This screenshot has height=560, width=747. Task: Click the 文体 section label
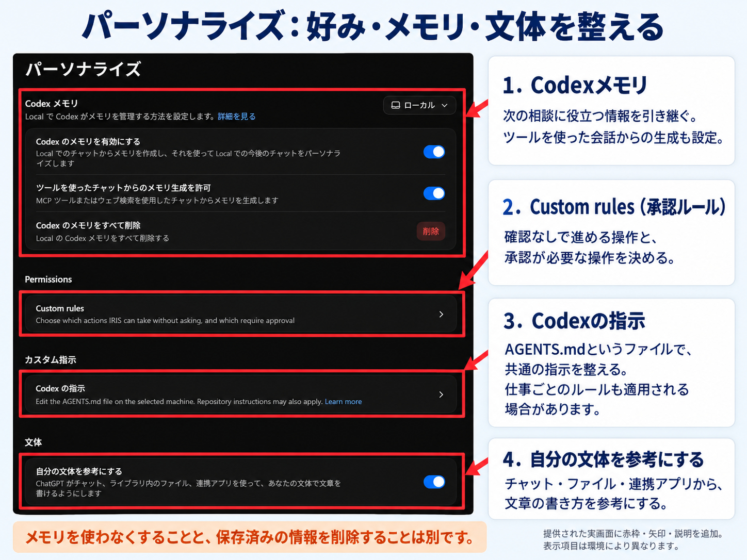[34, 442]
